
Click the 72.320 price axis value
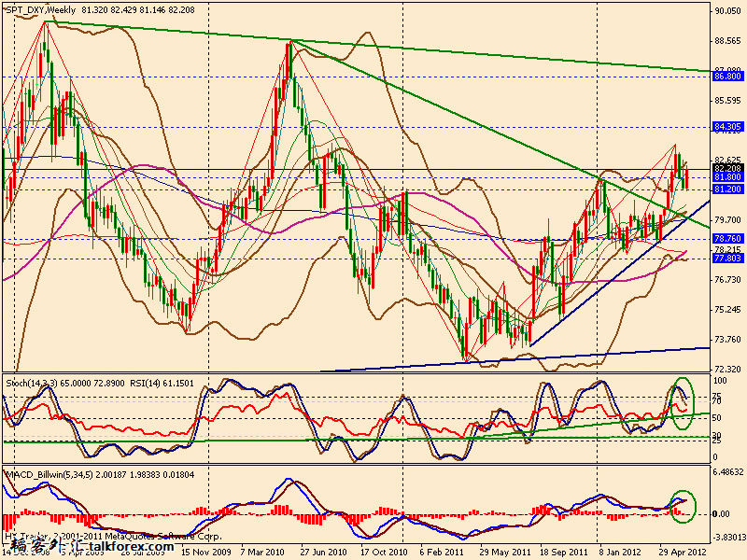(728, 369)
